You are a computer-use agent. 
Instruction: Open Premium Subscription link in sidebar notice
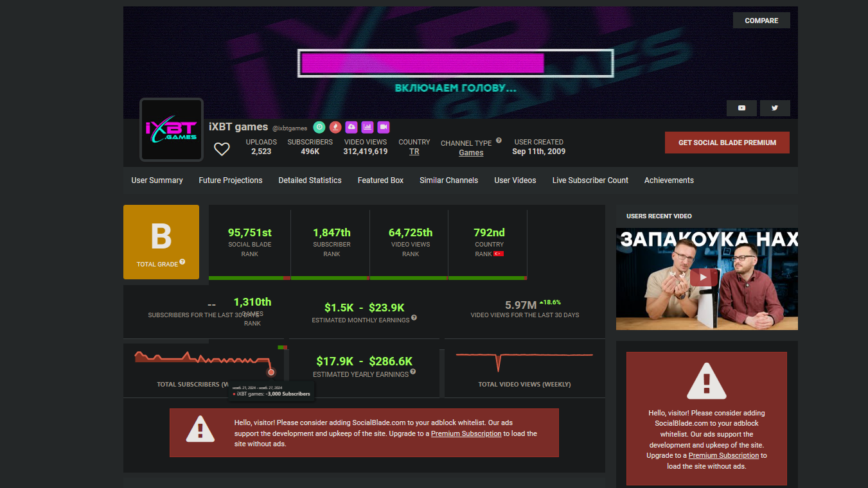click(x=724, y=455)
